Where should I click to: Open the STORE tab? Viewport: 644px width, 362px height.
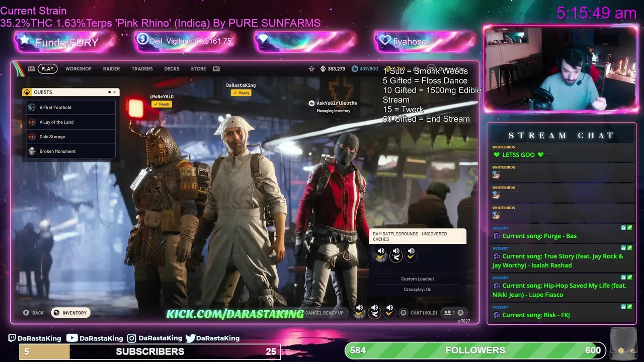tap(198, 69)
